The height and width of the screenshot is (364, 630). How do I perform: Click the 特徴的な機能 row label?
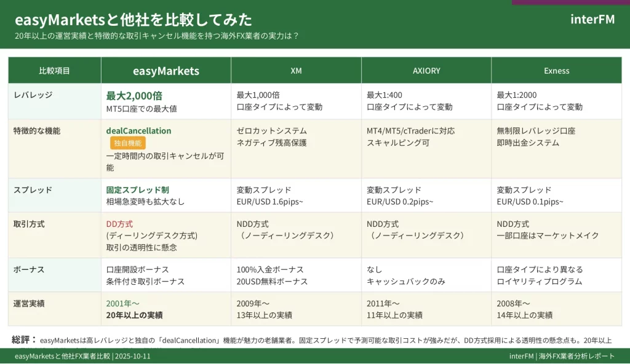pyautogui.click(x=37, y=131)
